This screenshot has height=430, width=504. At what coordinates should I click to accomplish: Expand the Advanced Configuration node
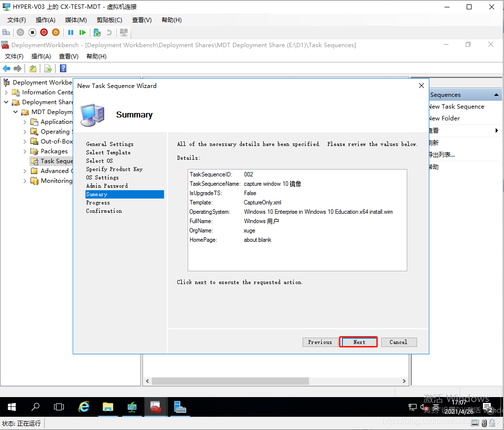tap(25, 171)
